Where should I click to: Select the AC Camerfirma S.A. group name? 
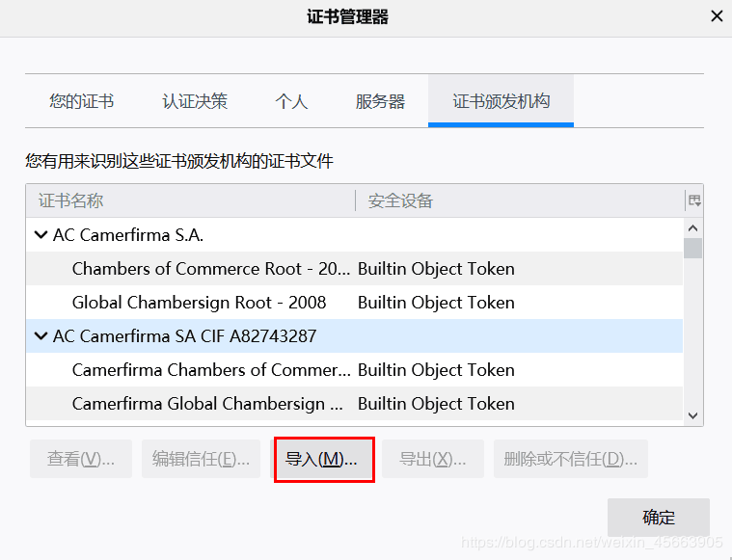[128, 235]
